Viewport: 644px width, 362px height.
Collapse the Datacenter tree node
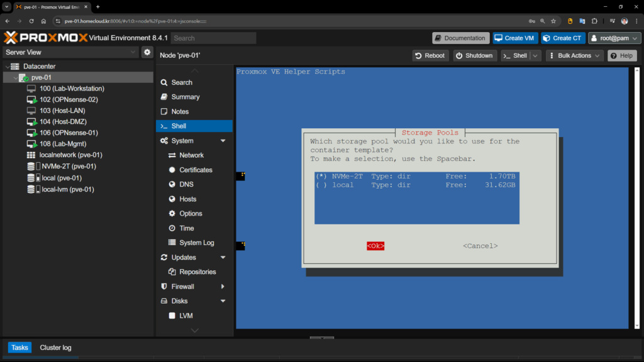[7, 67]
